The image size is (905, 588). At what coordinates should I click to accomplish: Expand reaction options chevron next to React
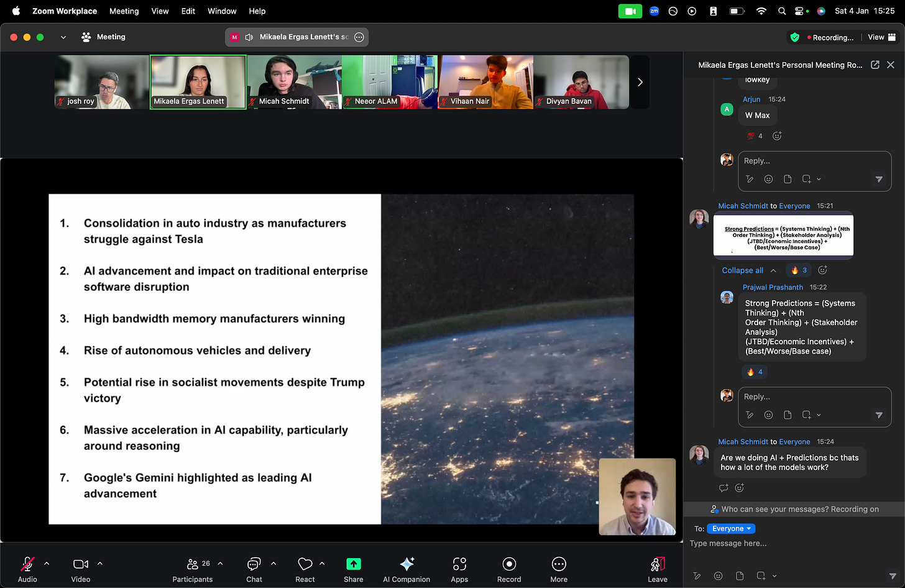322,564
